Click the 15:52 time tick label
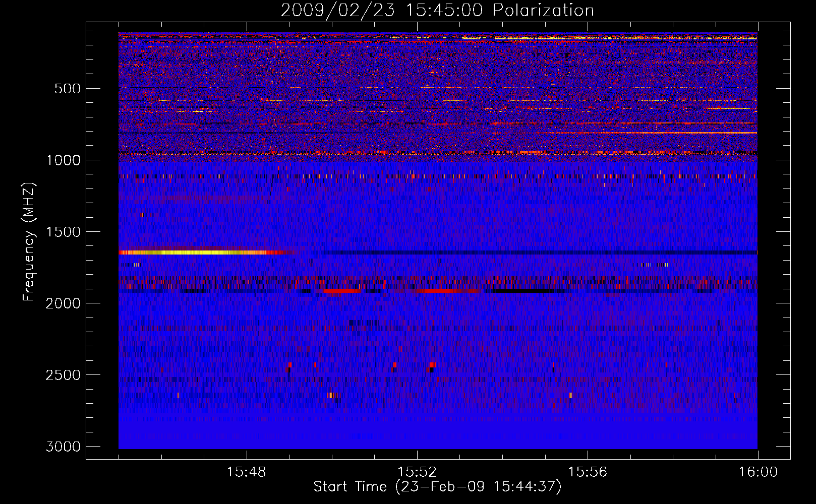 click(x=417, y=472)
